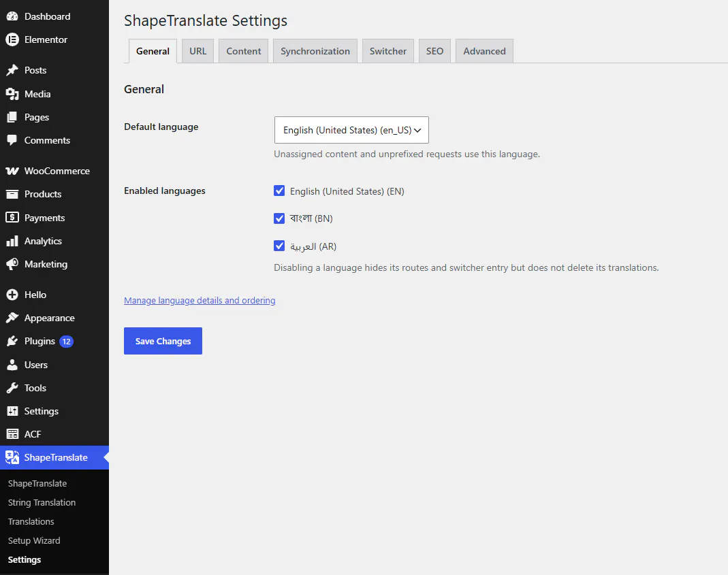Viewport: 728px width, 575px height.
Task: Click the Hello plus-circle icon
Action: [x=12, y=295]
